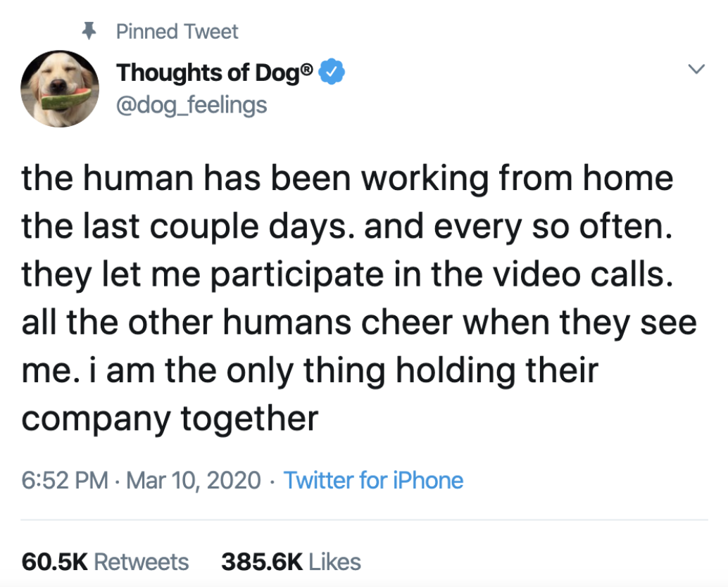The image size is (728, 587).
Task: Open the Twitter for iPhone source link
Action: [x=373, y=481]
